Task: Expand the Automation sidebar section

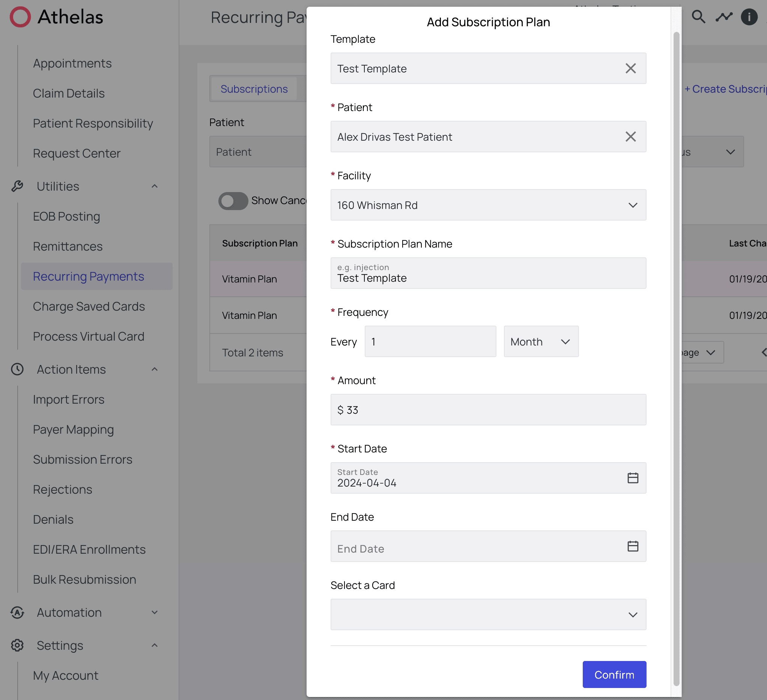Action: click(x=155, y=613)
